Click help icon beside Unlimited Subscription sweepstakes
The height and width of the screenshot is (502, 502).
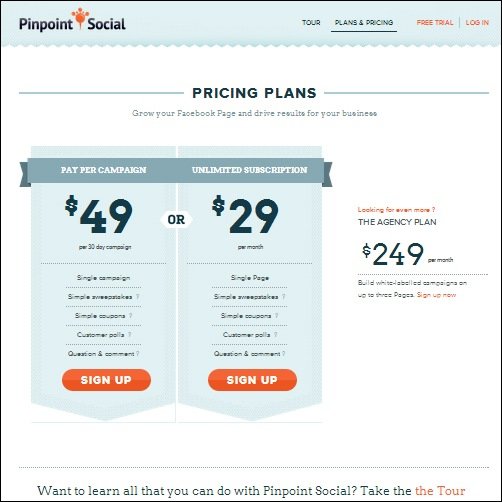pyautogui.click(x=284, y=297)
